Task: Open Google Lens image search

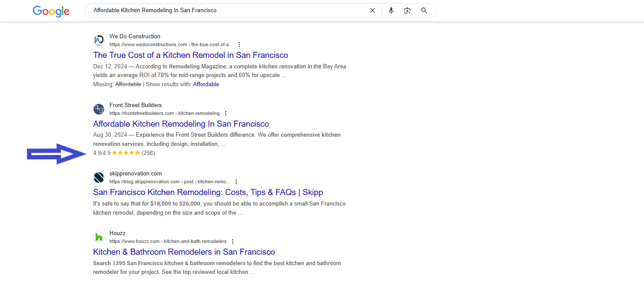Action: point(407,10)
